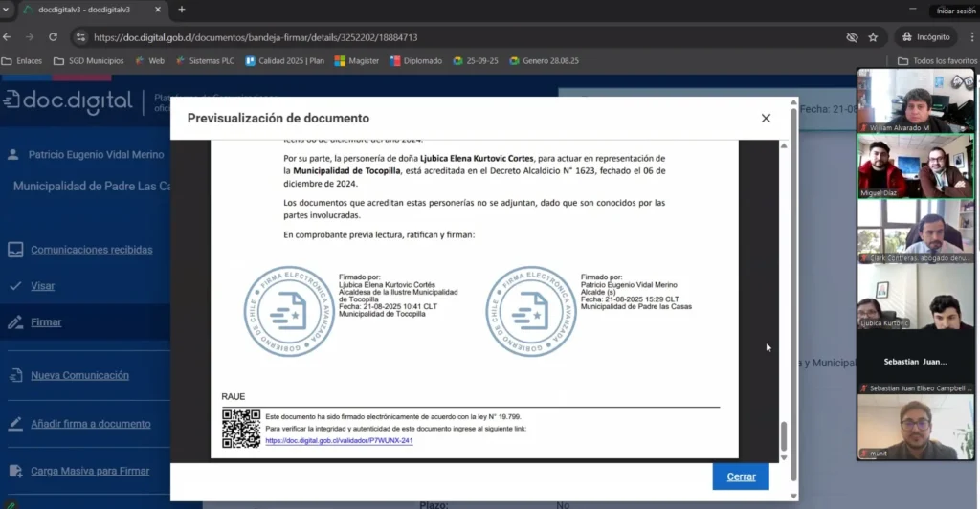Image resolution: width=980 pixels, height=509 pixels.
Task: Click the blue Cerrar button
Action: point(740,476)
